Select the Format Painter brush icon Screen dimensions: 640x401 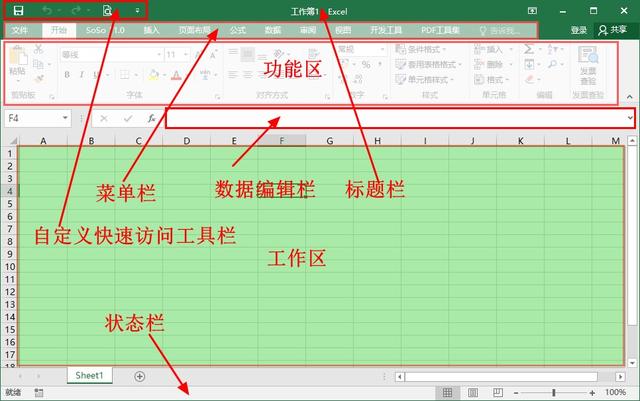[39, 79]
